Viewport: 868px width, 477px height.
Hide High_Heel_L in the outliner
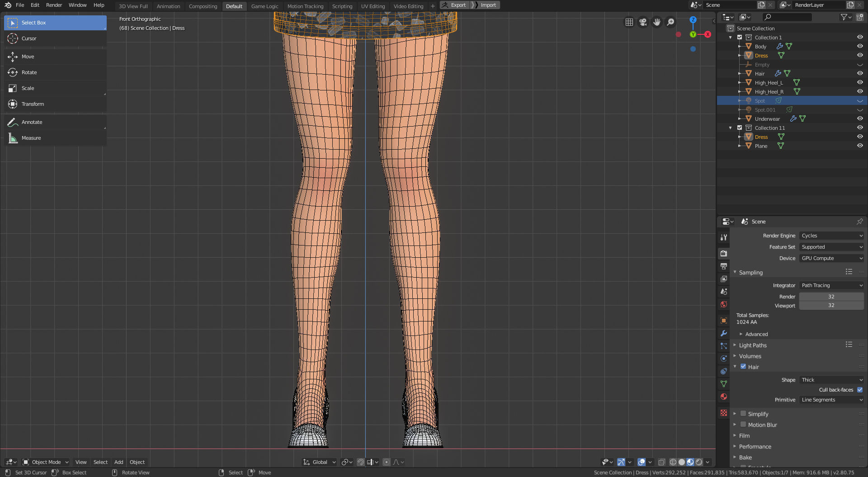tap(860, 82)
